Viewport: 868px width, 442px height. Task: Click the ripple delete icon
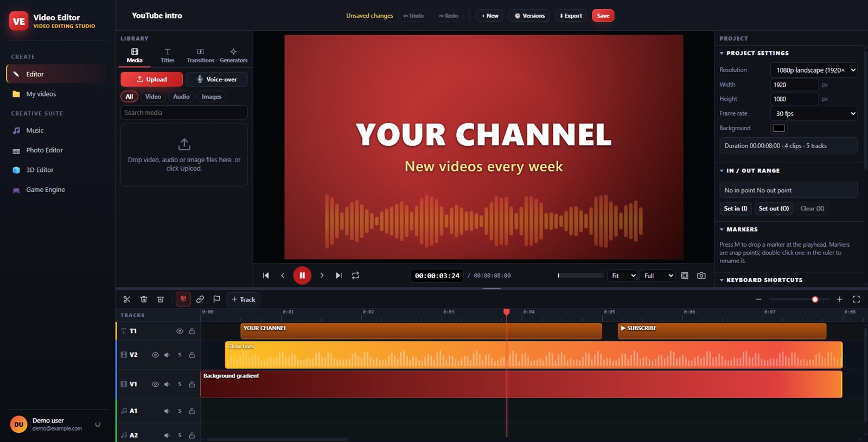[x=161, y=299]
